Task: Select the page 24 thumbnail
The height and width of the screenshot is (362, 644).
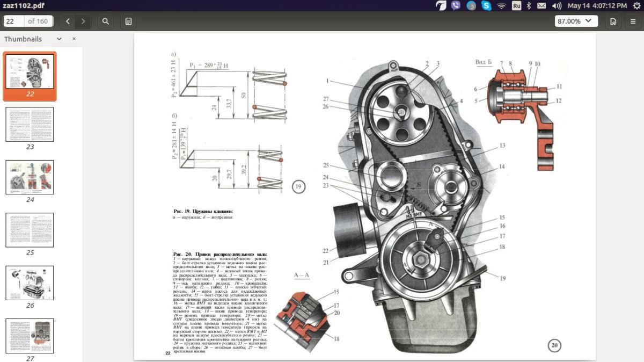Action: [x=30, y=177]
